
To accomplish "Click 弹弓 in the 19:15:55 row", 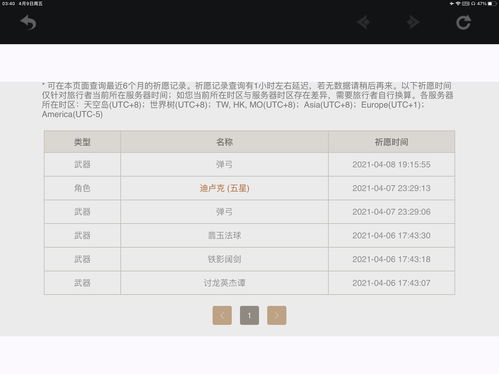I will coord(224,164).
